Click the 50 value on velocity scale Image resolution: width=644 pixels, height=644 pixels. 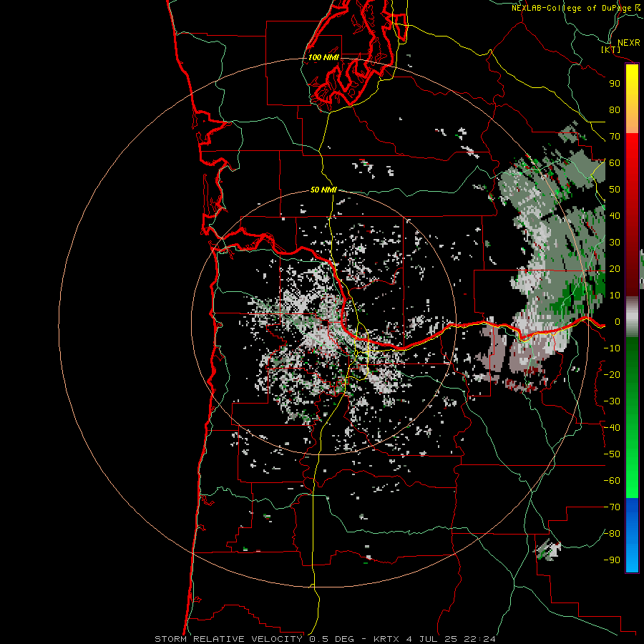pos(615,190)
